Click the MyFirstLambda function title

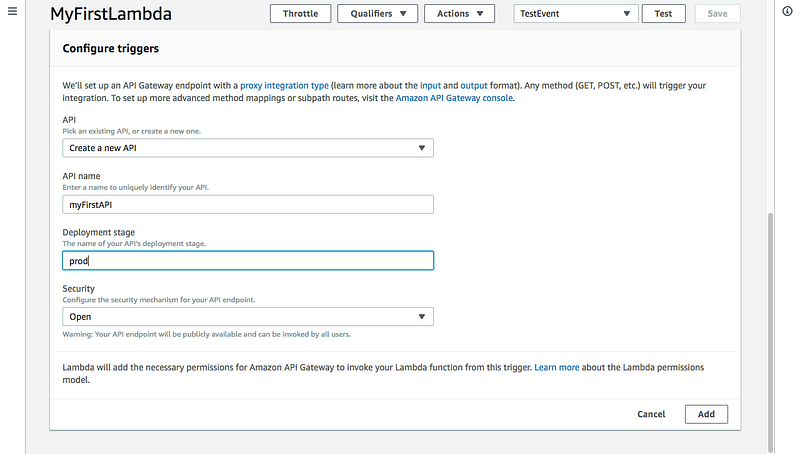(111, 14)
